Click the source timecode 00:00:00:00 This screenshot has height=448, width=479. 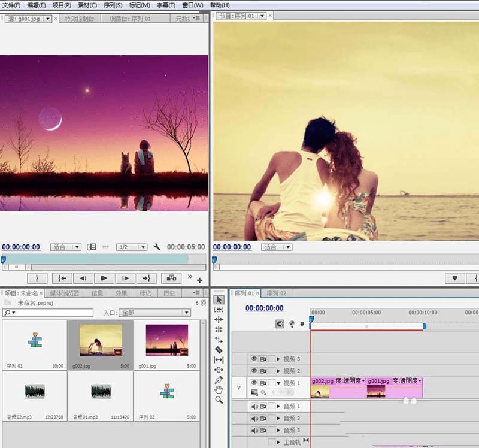click(x=21, y=247)
